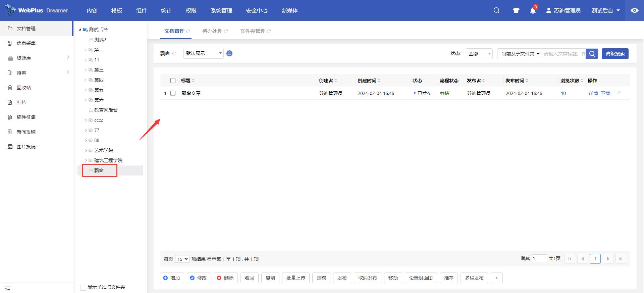Image resolution: width=644 pixels, height=293 pixels.
Task: Click the 设置封面图 button
Action: click(421, 278)
